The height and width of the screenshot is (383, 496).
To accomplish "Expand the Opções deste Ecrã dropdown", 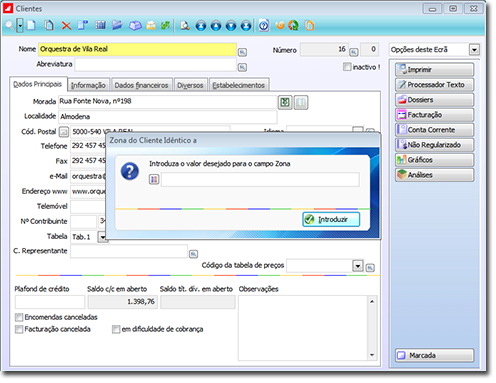I will pyautogui.click(x=474, y=50).
